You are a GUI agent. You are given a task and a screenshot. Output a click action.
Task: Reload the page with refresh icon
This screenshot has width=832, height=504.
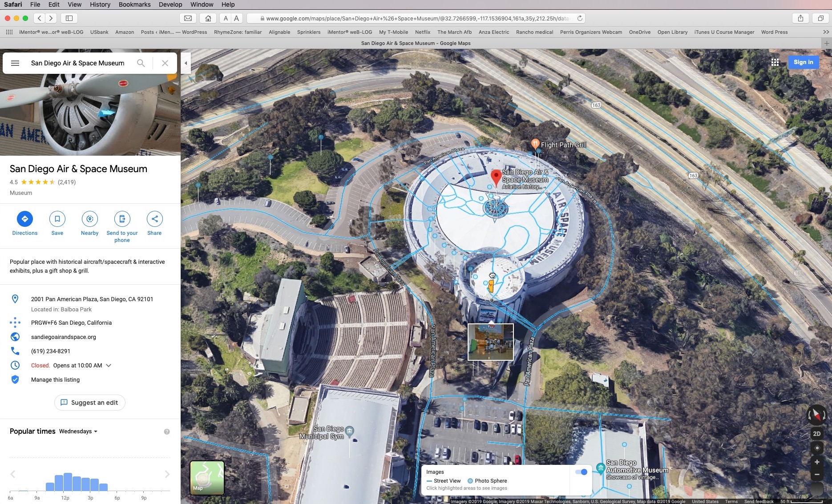[x=580, y=18]
